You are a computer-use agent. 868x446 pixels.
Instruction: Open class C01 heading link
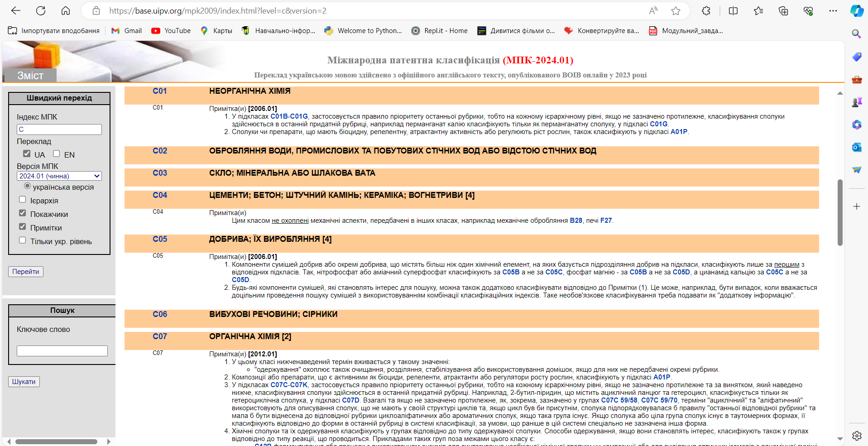point(160,91)
